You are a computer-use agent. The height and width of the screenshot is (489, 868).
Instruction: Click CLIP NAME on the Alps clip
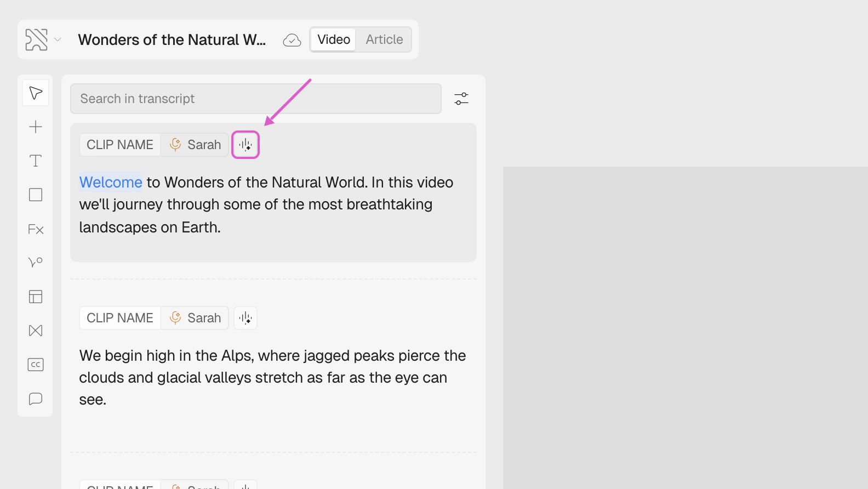pos(120,318)
